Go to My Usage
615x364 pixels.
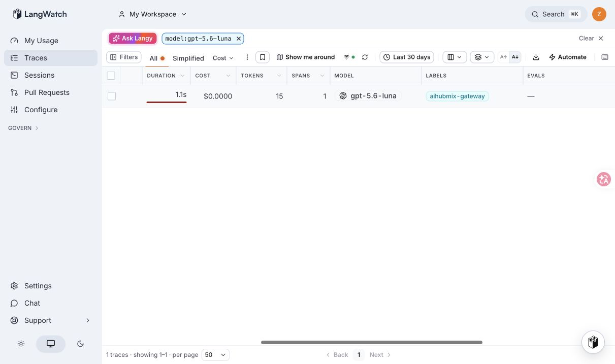(x=51, y=41)
